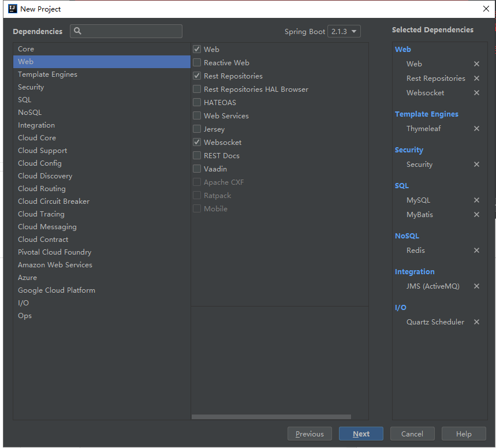Select the Cloud Routing category

(x=102, y=189)
